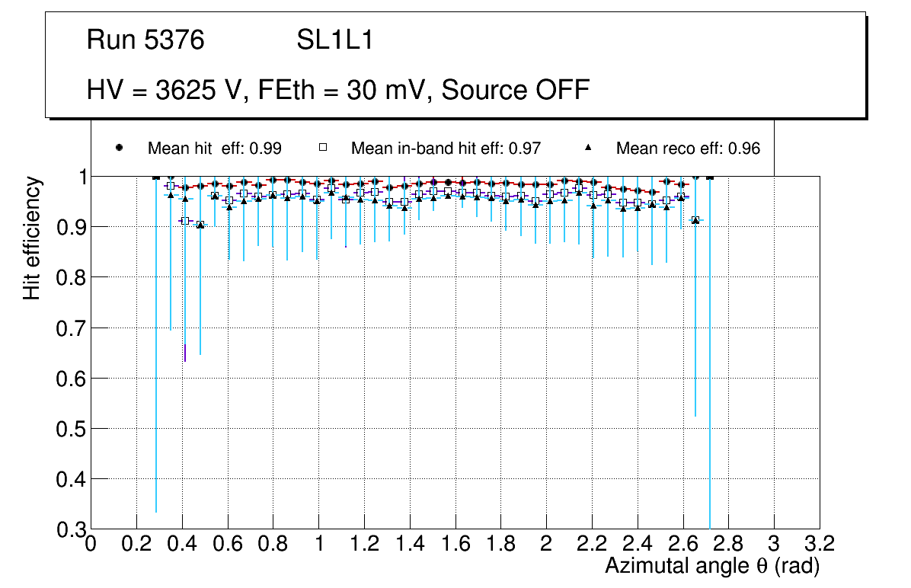Viewport: 911px width, 588px height.
Task: Click the 'Run 5376' title text
Action: (x=145, y=40)
